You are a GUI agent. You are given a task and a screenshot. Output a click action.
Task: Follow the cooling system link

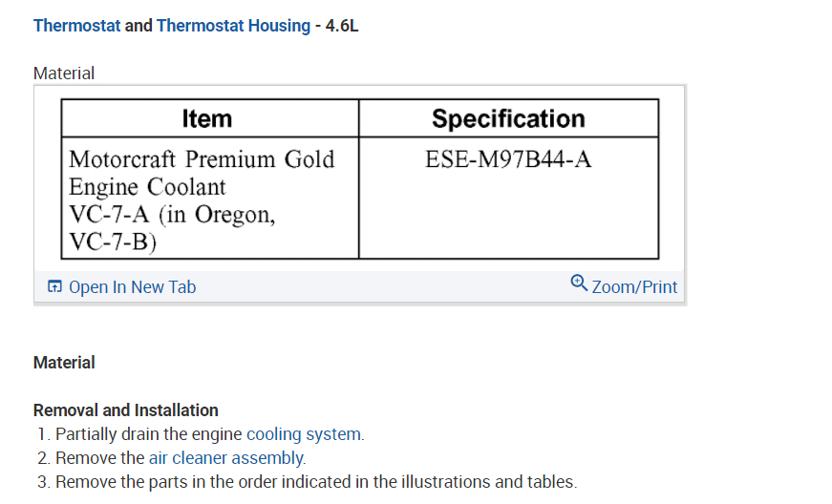[x=305, y=434]
